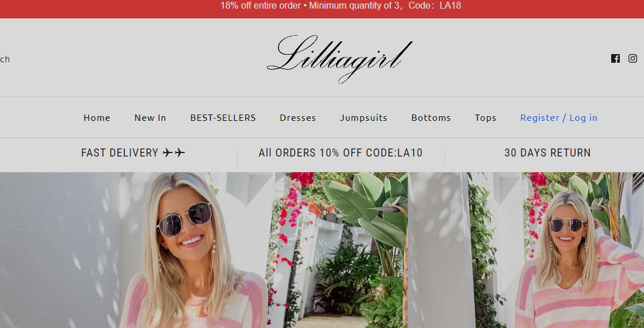Open the Bottoms category
Screen dimensions: 644x328
(431, 118)
